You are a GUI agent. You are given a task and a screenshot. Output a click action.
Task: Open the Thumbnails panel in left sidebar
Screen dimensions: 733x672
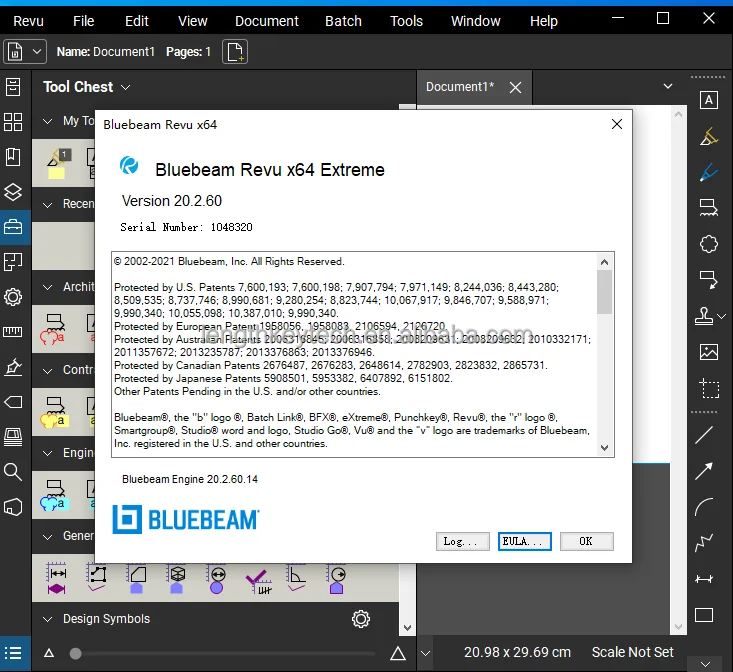click(13, 122)
